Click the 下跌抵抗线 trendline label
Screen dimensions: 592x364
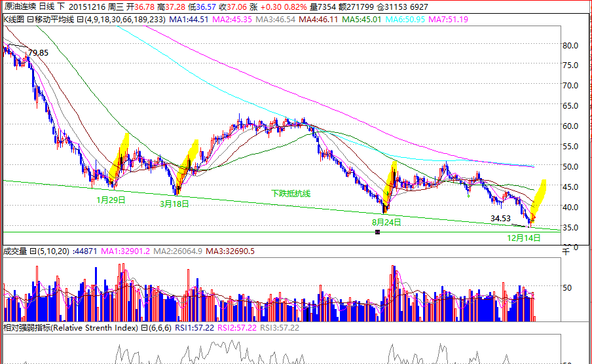291,194
